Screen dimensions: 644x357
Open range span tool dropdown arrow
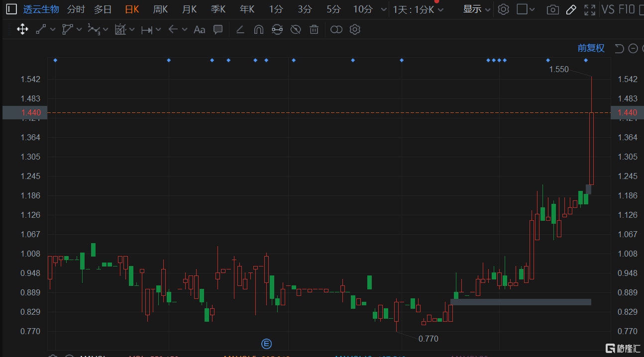click(x=158, y=30)
